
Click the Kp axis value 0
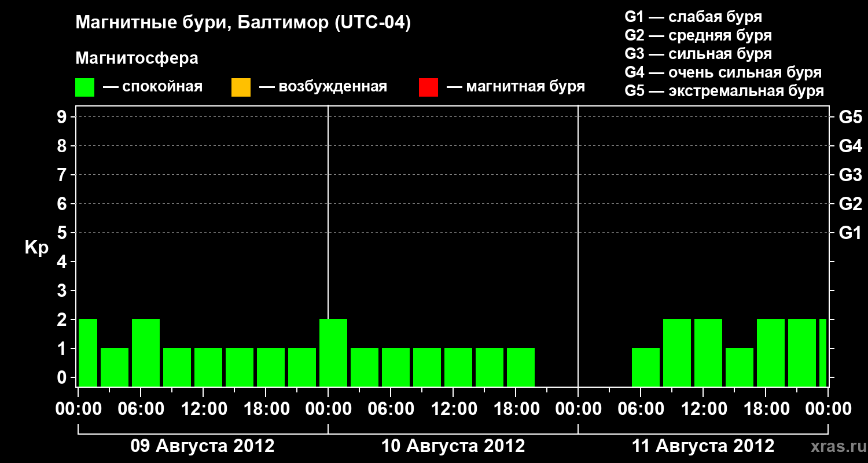click(x=63, y=377)
